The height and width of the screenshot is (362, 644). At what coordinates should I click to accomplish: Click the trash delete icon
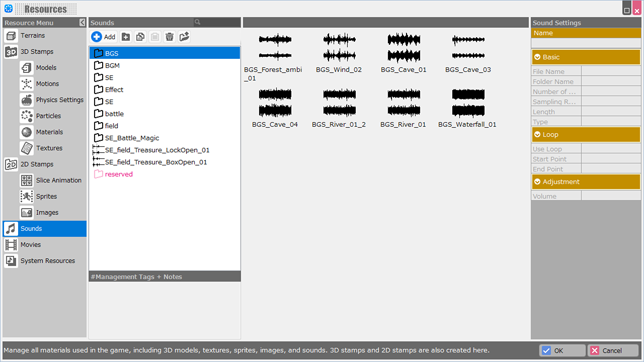[x=170, y=37]
